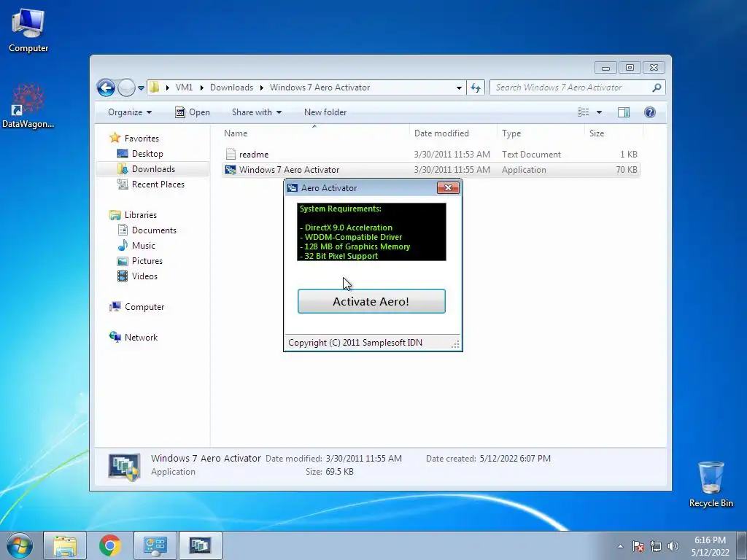747x560 pixels.
Task: Click the network tray icon
Action: 656,546
